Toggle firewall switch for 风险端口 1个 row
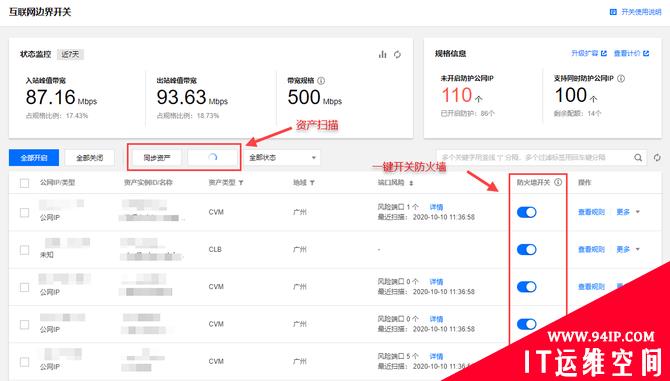 click(526, 212)
